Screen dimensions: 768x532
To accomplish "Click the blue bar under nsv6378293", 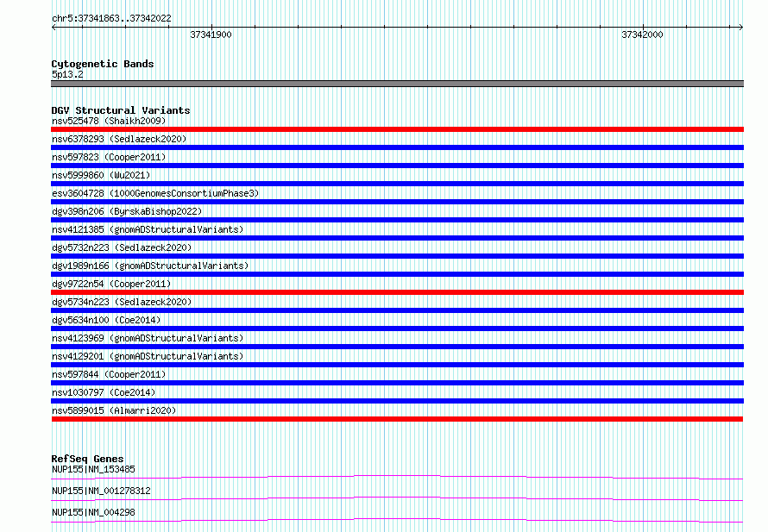I will 397,147.
